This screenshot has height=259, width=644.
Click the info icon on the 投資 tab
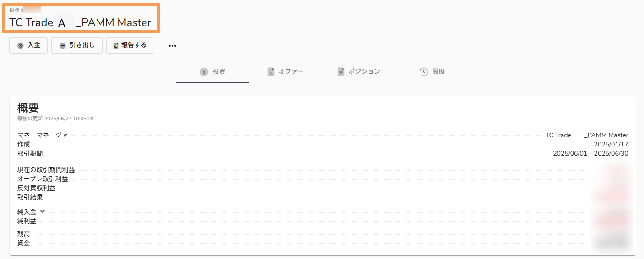(x=204, y=72)
